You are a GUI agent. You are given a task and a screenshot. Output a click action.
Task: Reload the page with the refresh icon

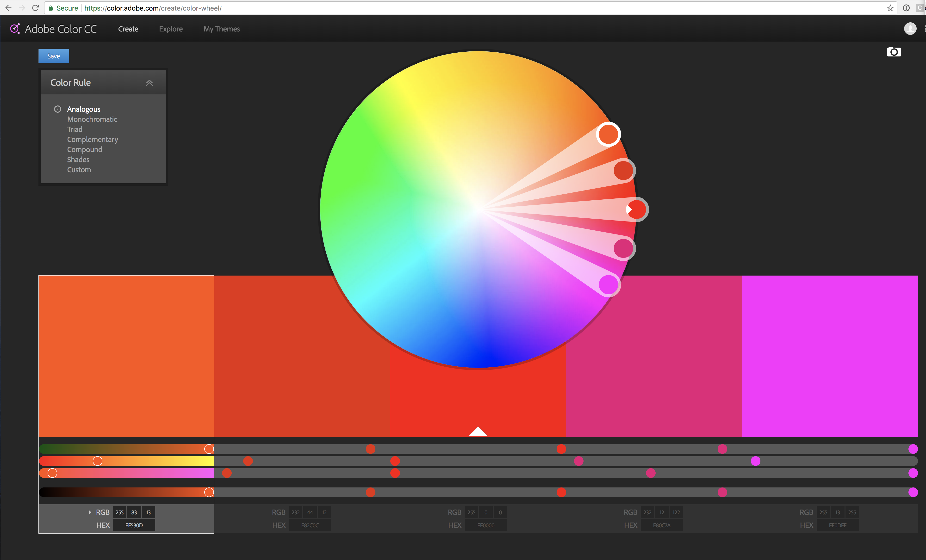point(35,8)
